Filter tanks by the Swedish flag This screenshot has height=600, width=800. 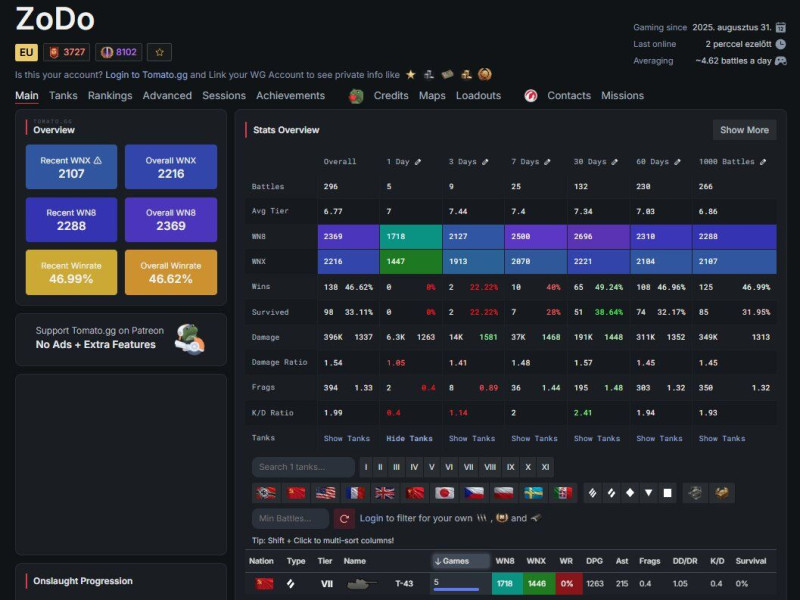[x=534, y=493]
